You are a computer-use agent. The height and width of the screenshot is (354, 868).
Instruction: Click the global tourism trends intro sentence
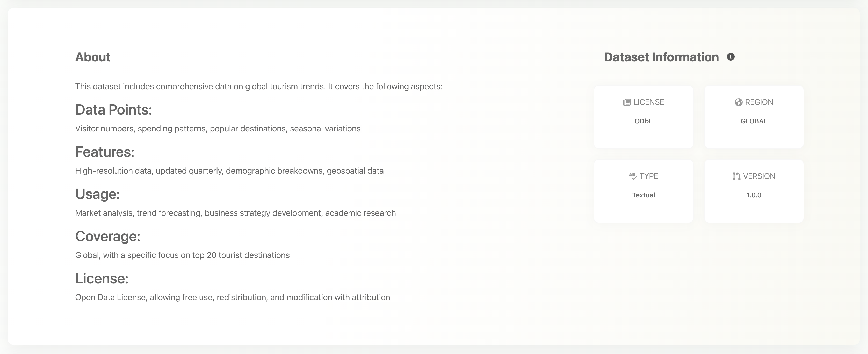(258, 87)
